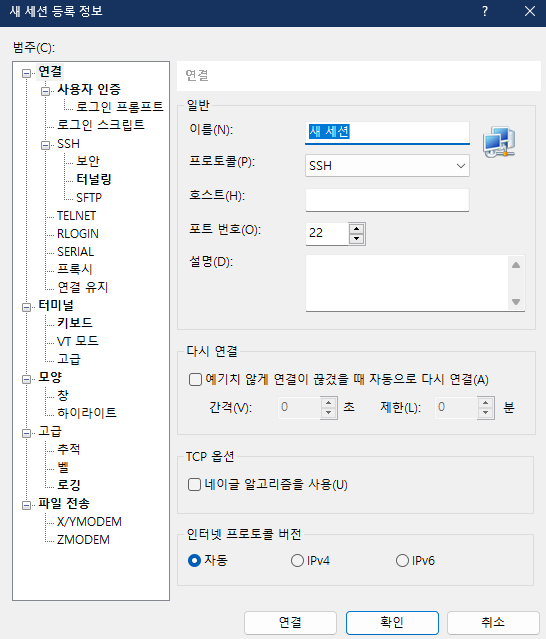The image size is (546, 639).
Task: Select SERIAL in the tree
Action: [x=75, y=251]
